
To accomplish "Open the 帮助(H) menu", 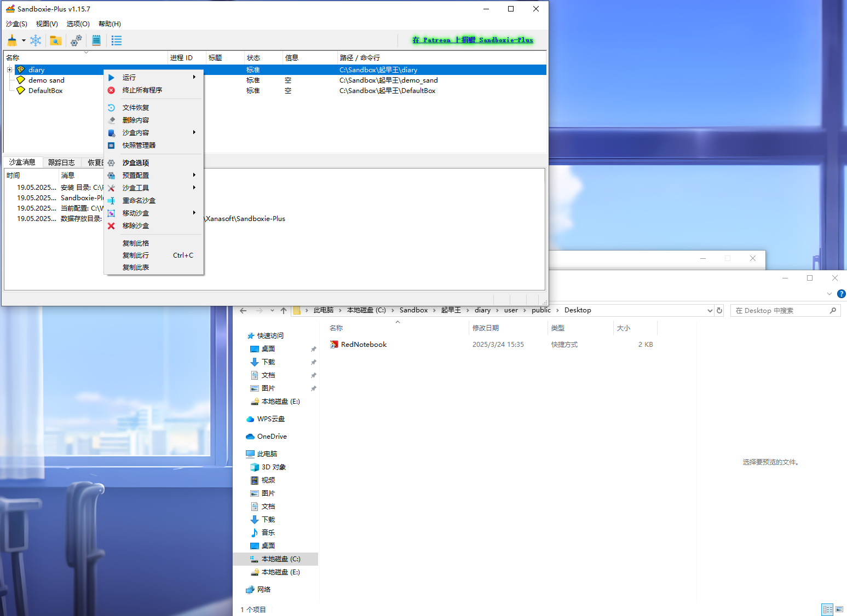I will [110, 24].
